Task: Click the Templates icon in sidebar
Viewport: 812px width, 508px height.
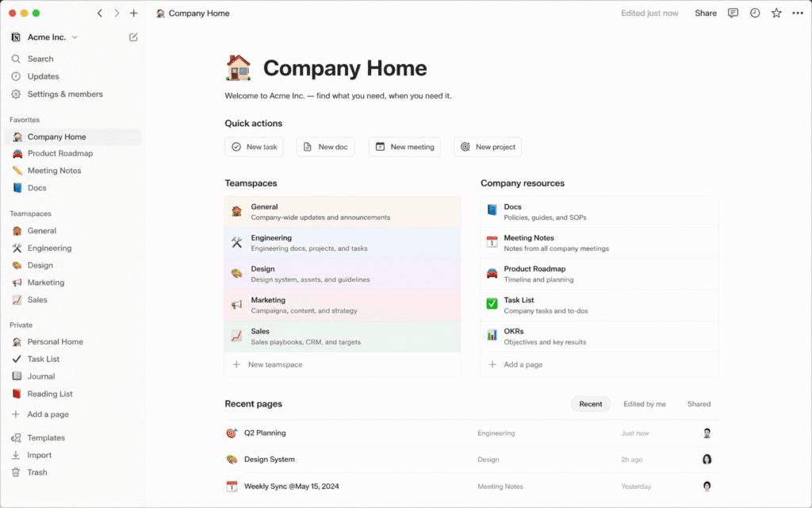Action: point(16,438)
